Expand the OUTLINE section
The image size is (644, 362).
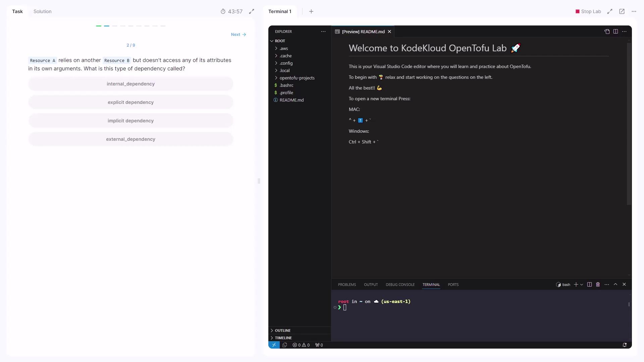click(x=282, y=330)
